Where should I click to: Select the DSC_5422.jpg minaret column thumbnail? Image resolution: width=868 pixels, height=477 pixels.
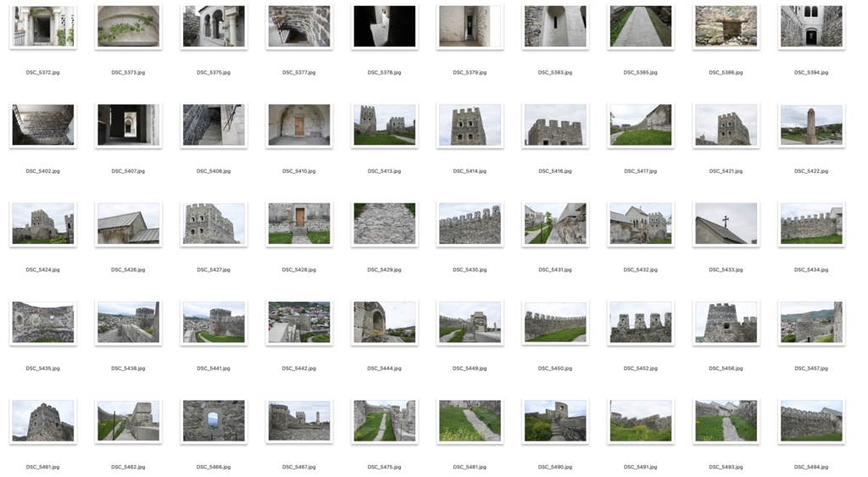[x=811, y=125]
